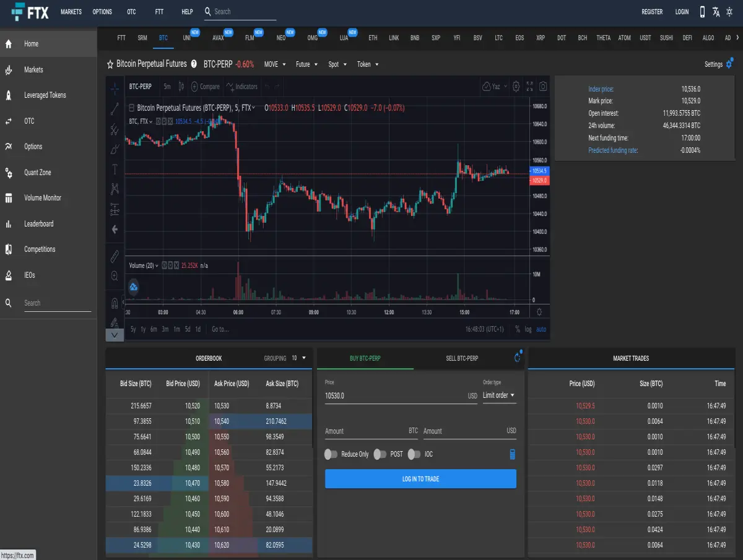This screenshot has height=560, width=743.
Task: Toggle lock all drawing tools pencil
Action: pos(115,322)
